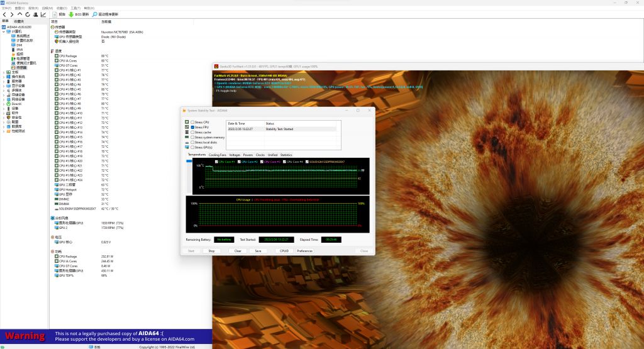Enable the Stress CPU checkbox

[x=192, y=122]
